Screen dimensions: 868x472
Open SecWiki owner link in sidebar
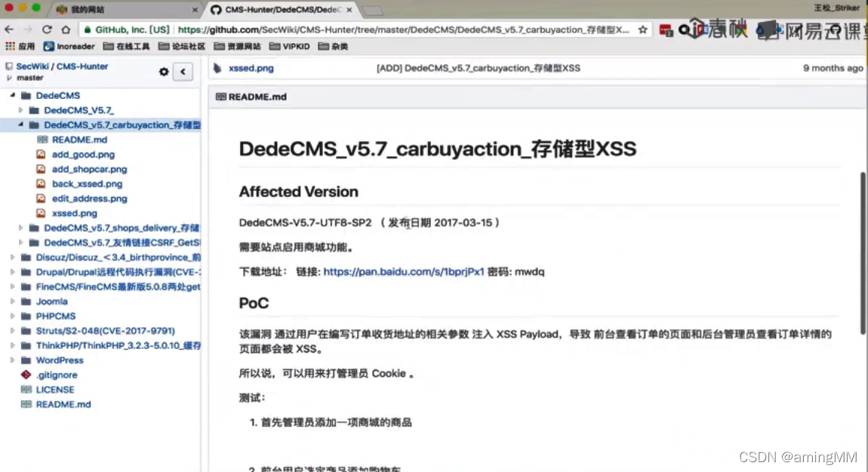pyautogui.click(x=32, y=66)
